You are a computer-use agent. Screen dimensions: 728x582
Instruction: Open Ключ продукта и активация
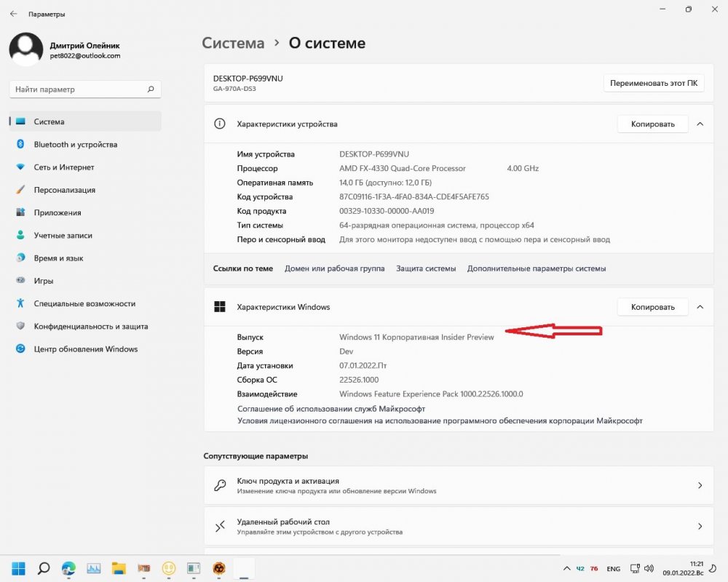pyautogui.click(x=458, y=485)
